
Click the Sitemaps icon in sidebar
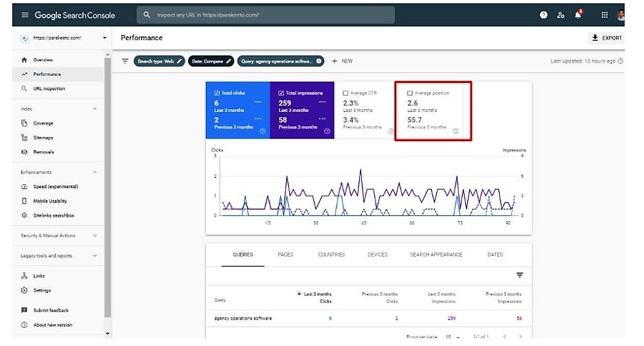coord(24,138)
